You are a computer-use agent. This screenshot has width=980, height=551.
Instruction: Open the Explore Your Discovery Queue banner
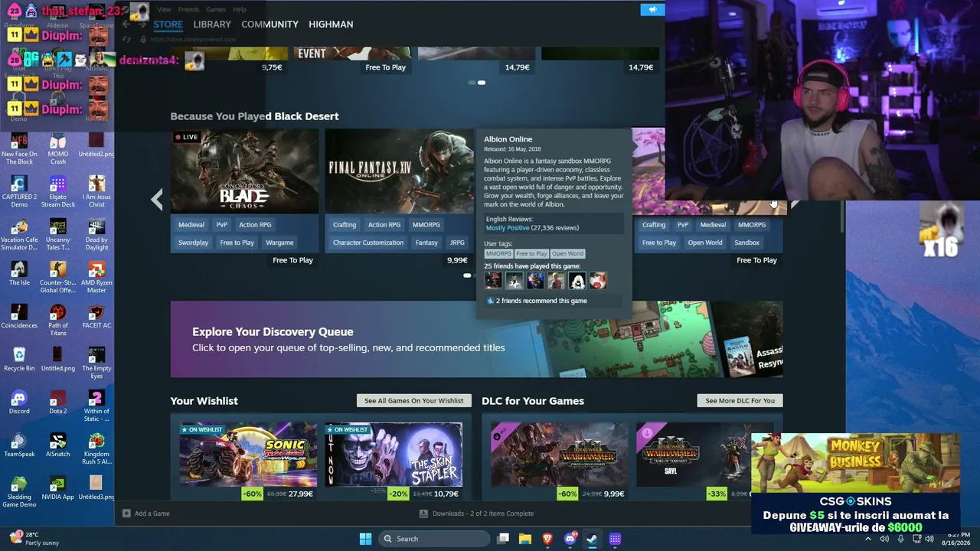coord(476,339)
